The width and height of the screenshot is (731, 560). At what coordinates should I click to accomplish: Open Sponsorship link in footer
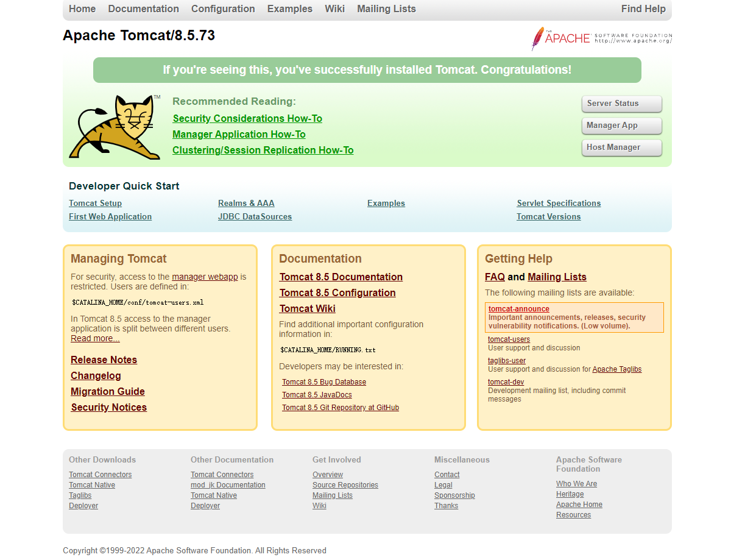[454, 495]
